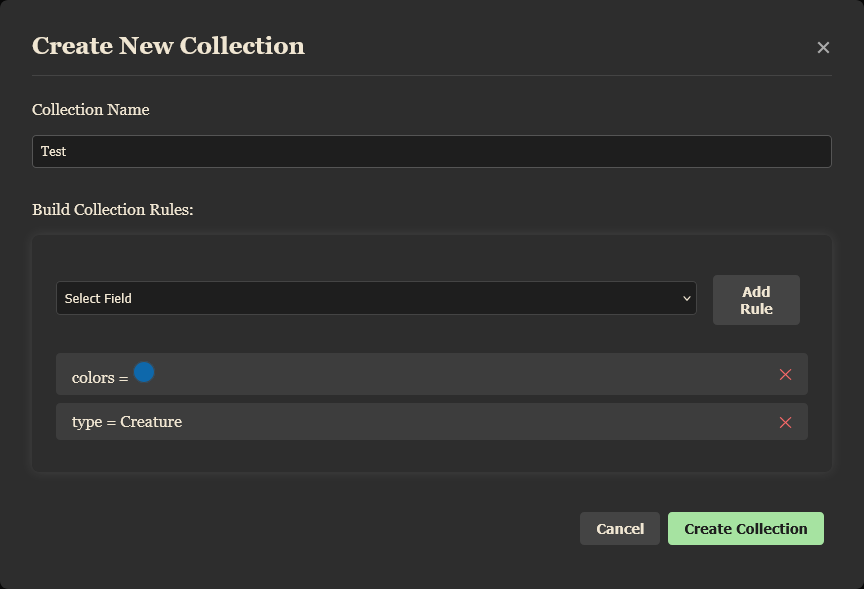864x589 pixels.
Task: Click the "colors =" rule text
Action: point(100,378)
